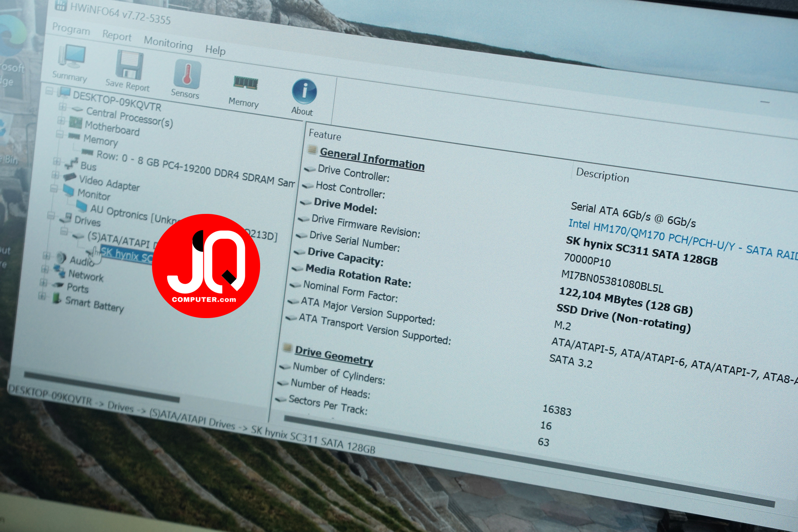This screenshot has width=798, height=532.
Task: Select Motherboard tree item
Action: (x=112, y=128)
